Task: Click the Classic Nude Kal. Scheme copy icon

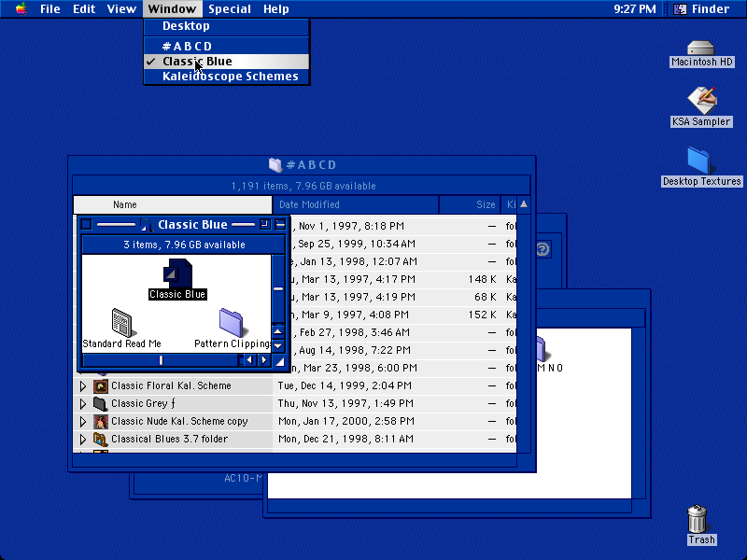Action: (x=101, y=422)
